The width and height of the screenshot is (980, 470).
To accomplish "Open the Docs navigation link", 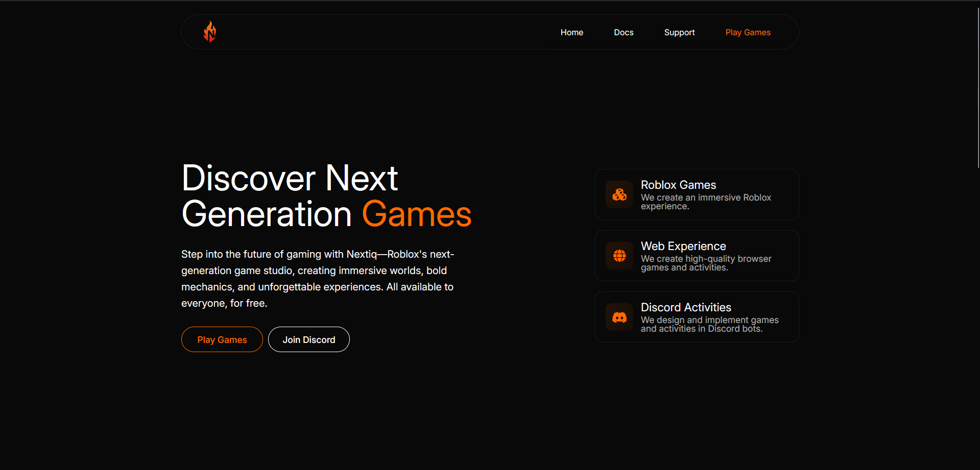I will [x=624, y=32].
